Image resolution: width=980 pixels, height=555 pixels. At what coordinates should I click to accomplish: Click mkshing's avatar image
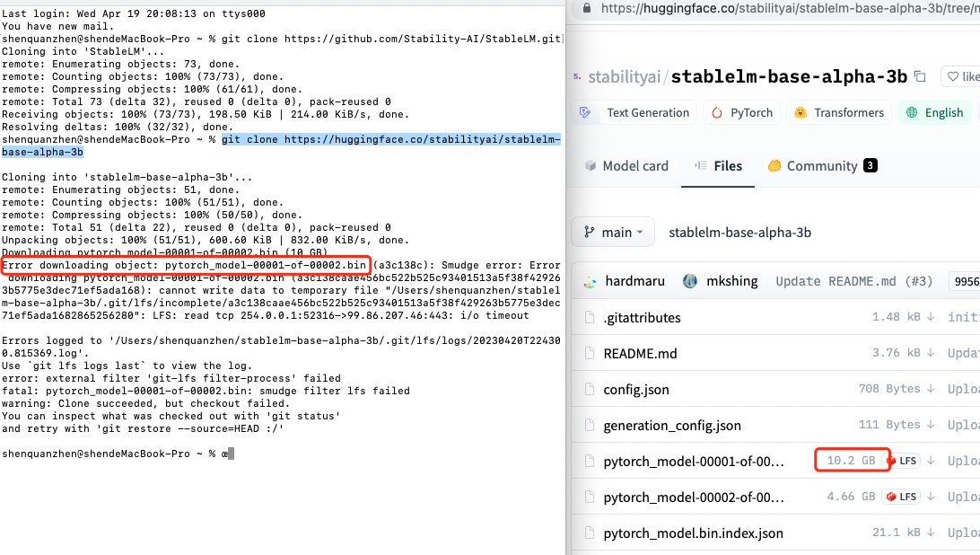690,282
